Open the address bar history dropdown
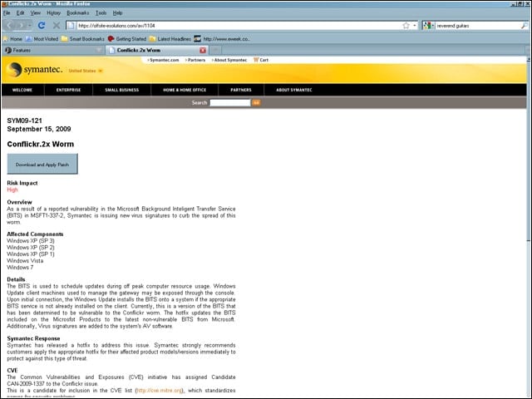The width and height of the screenshot is (532, 399). pos(414,26)
